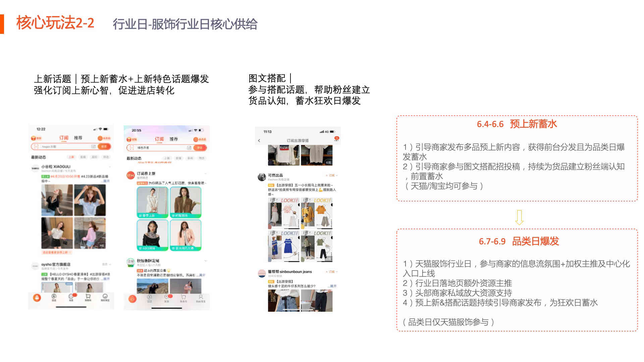Select 订阅 tab in 20:55 phone
The image size is (644, 362).
tap(159, 139)
